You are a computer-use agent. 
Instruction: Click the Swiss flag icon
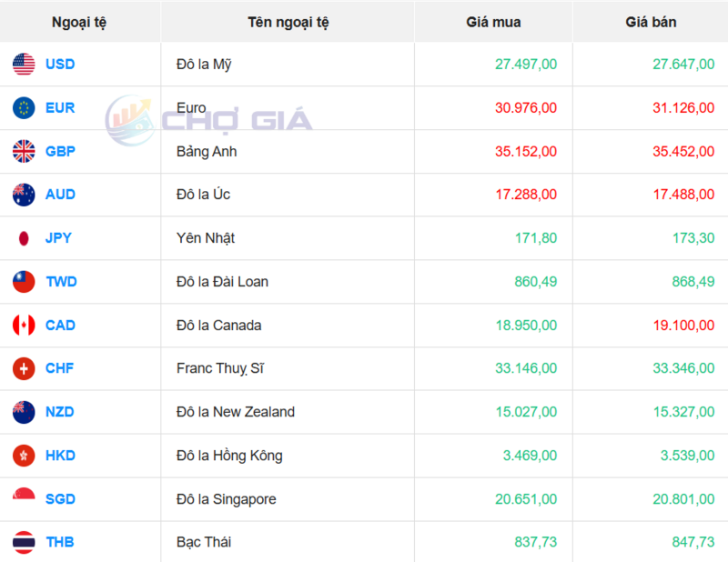coord(24,368)
